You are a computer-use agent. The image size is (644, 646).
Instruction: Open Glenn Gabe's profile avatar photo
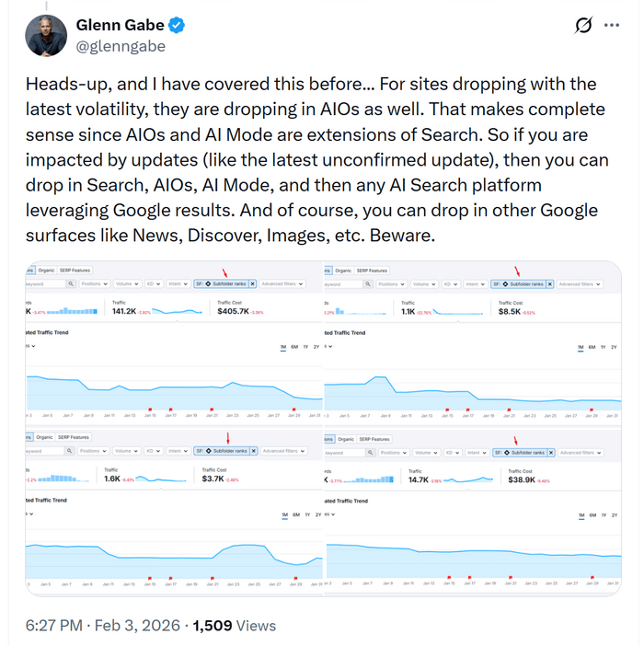click(46, 34)
